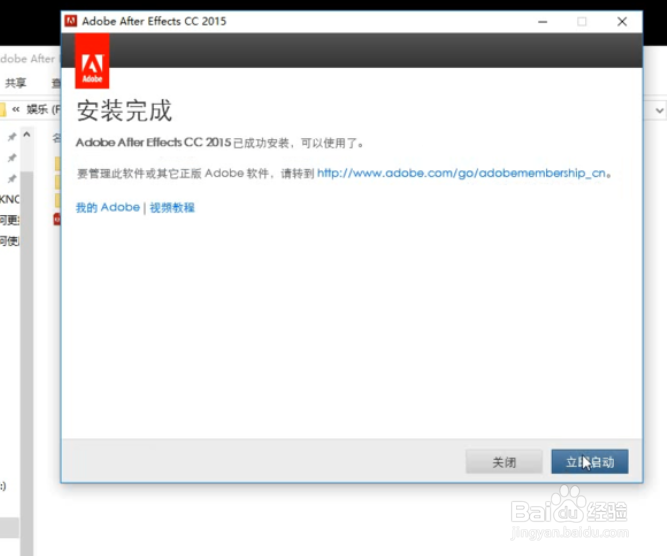The width and height of the screenshot is (667, 556).
Task: Click the double-chevron breadcrumb in Explorer
Action: tap(16, 109)
